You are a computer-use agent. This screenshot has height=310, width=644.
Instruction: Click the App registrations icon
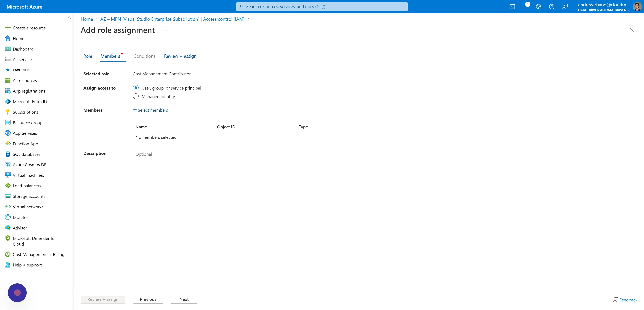pos(8,91)
